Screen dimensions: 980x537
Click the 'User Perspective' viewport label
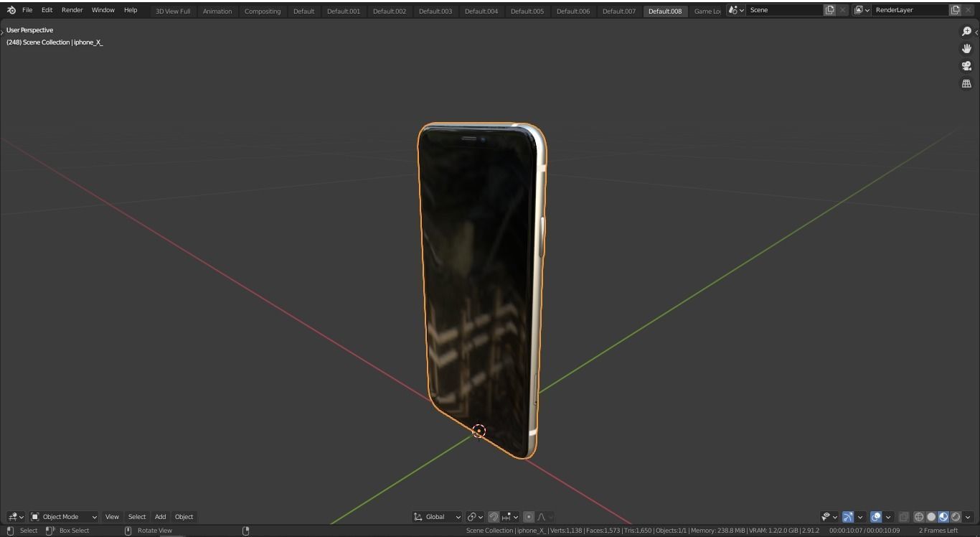(29, 30)
